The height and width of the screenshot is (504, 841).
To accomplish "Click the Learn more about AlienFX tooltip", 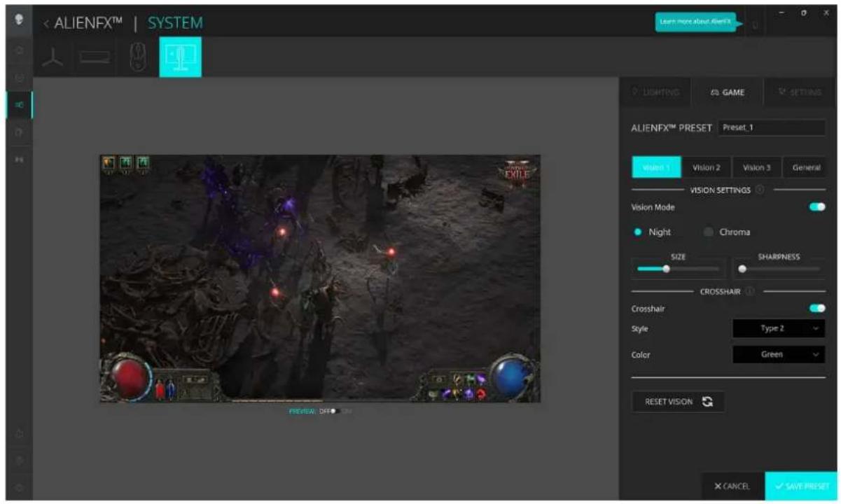I will pyautogui.click(x=697, y=22).
